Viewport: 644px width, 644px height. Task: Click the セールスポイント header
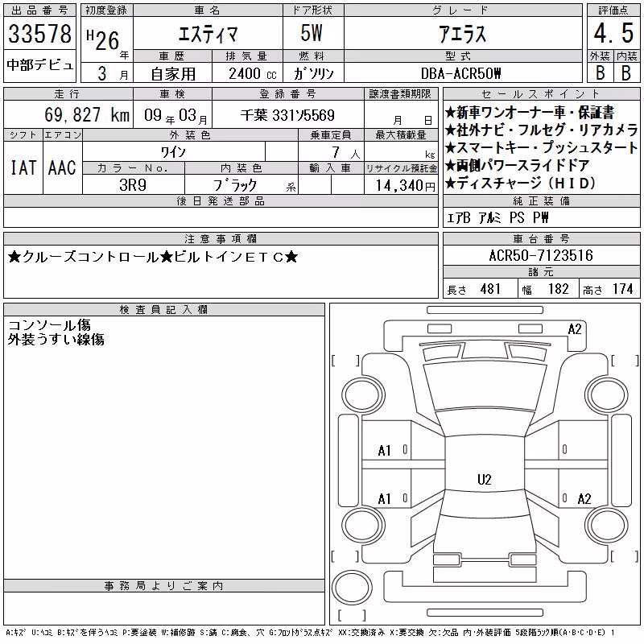click(x=541, y=94)
